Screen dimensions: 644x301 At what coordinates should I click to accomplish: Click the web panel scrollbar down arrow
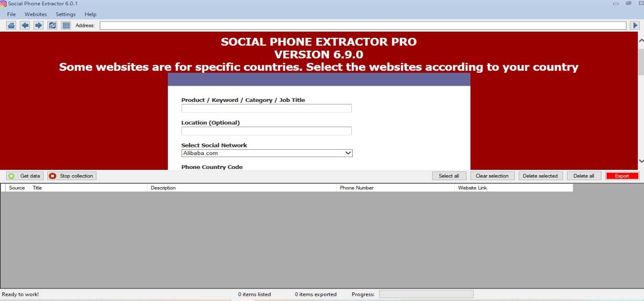click(641, 161)
